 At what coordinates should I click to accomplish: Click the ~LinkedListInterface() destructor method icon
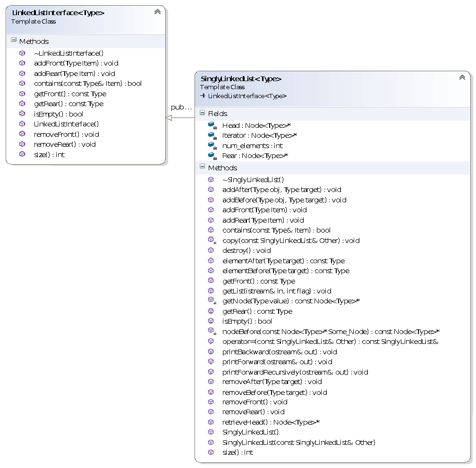point(22,53)
